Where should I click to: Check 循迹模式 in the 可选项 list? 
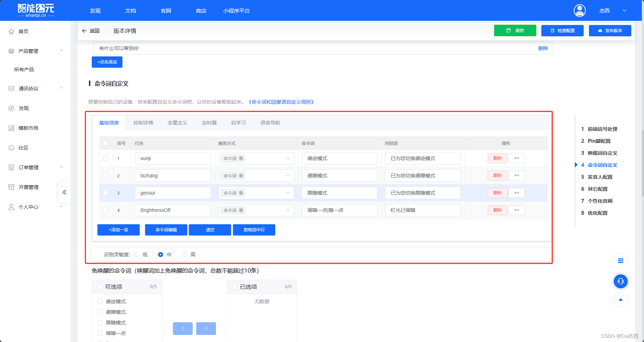(100, 301)
